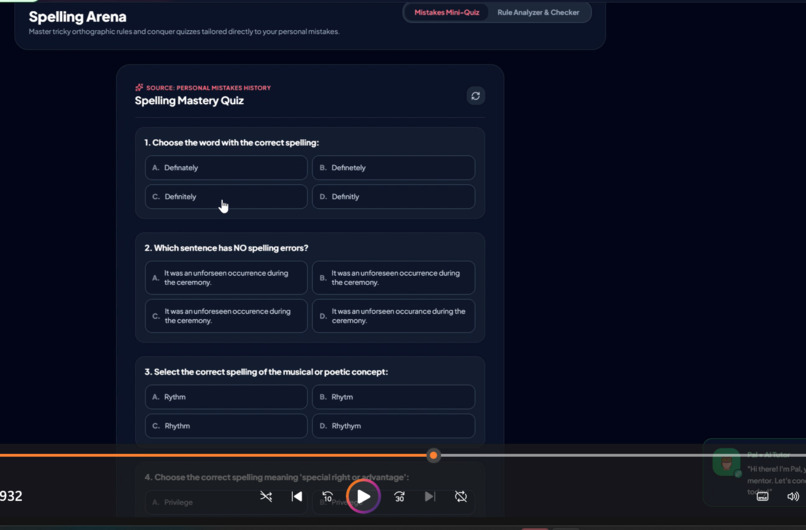Choose option C with unforeseen occurence sentence

(x=226, y=316)
